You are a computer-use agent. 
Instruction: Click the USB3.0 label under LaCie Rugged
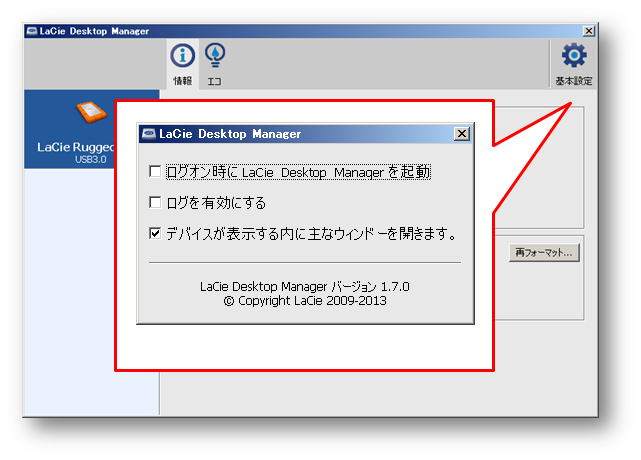91,159
